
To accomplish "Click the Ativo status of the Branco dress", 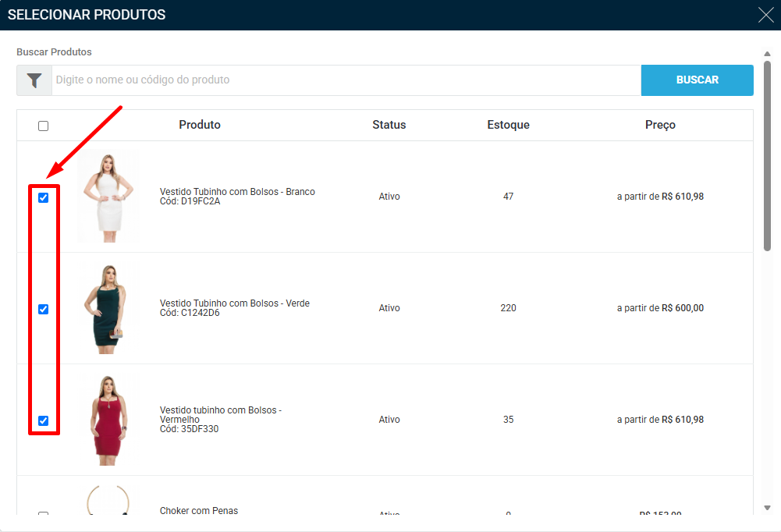I will pyautogui.click(x=389, y=197).
